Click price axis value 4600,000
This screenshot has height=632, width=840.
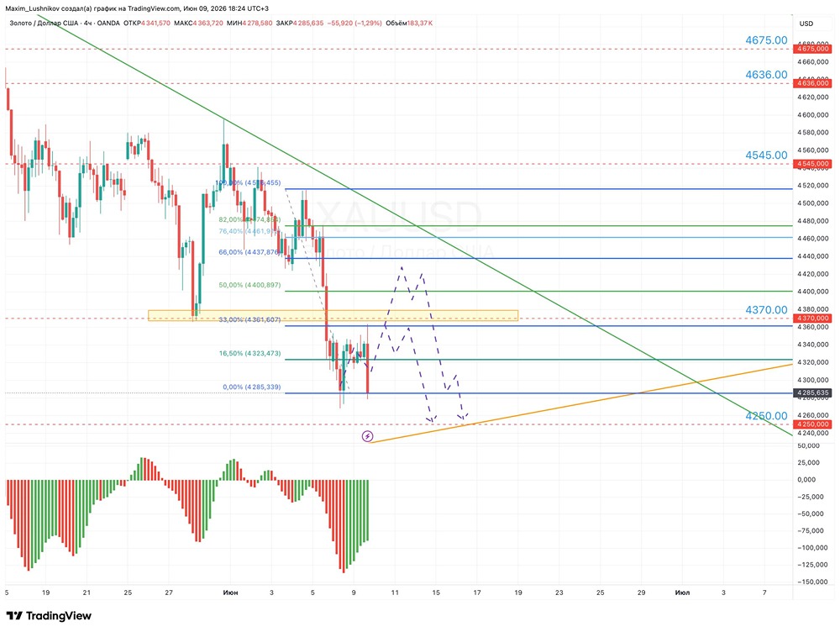point(812,115)
